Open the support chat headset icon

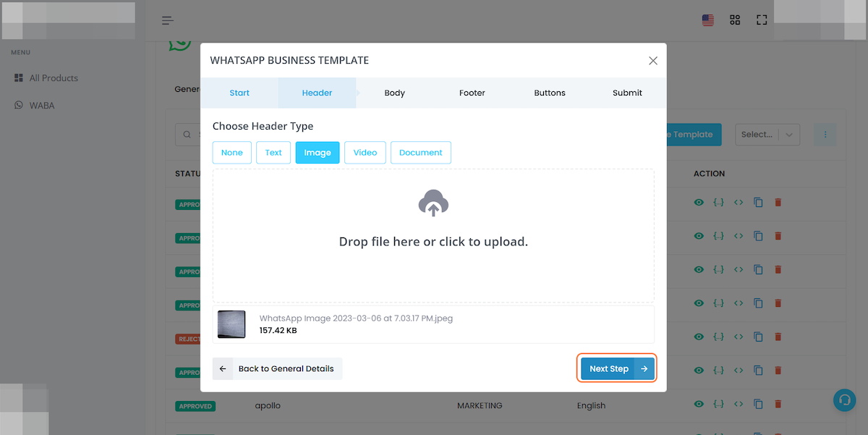[844, 400]
